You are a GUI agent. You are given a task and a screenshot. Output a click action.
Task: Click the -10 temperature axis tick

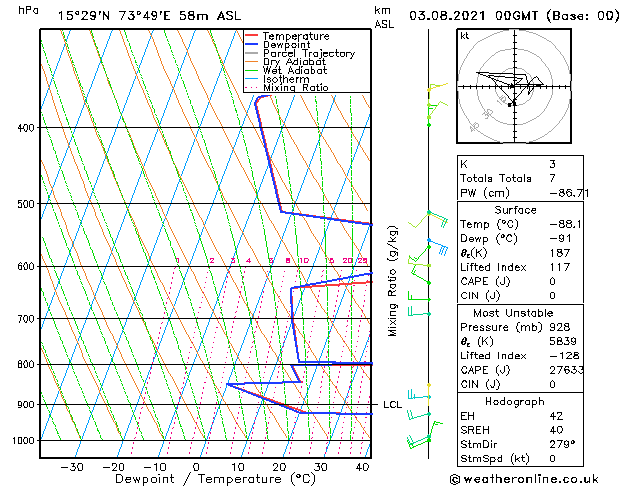coord(155,467)
